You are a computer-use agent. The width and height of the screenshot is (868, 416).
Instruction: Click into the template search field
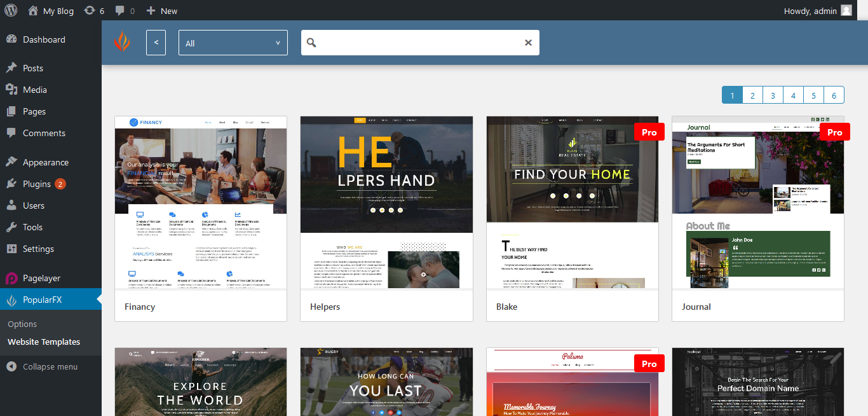(x=420, y=43)
